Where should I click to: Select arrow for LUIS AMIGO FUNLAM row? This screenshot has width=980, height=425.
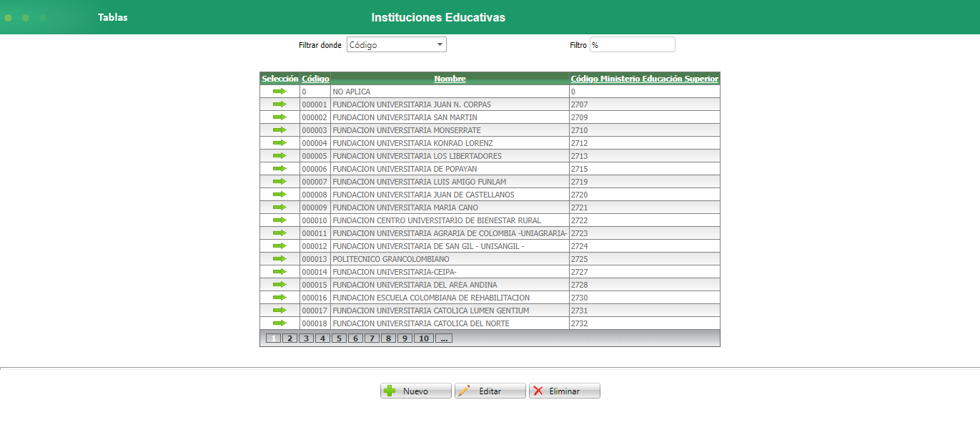[279, 182]
